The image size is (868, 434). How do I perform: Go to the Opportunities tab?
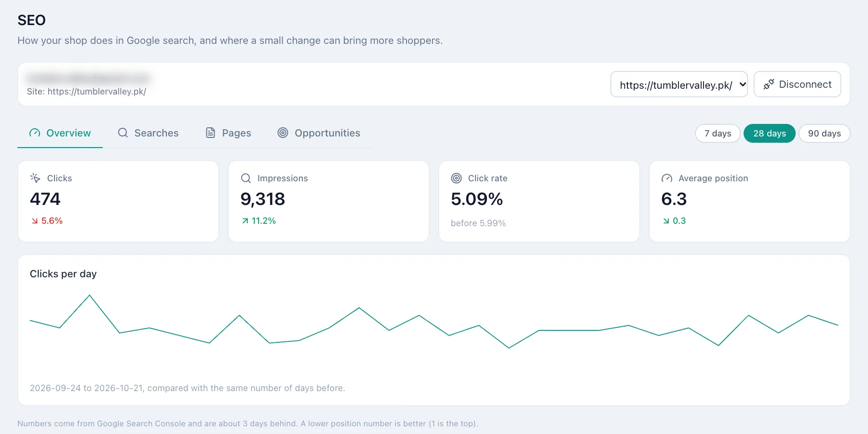pos(319,133)
